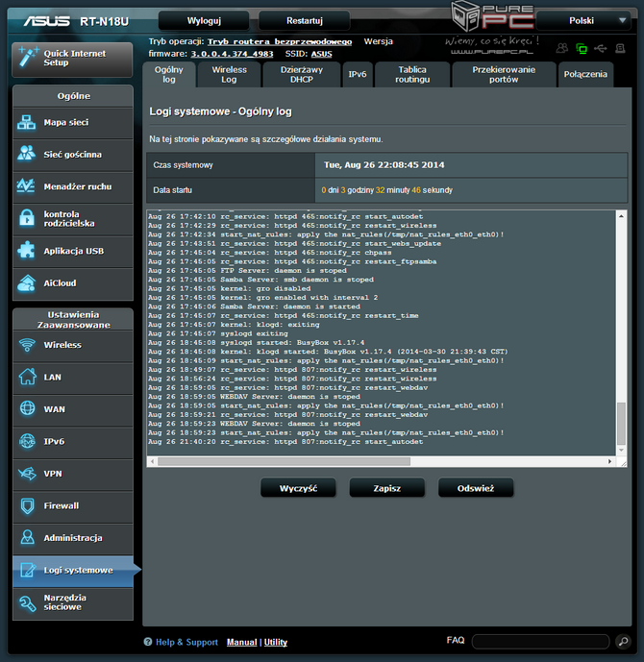Viewport: 644px width, 662px height.
Task: Open the Polski language dropdown
Action: tap(584, 21)
